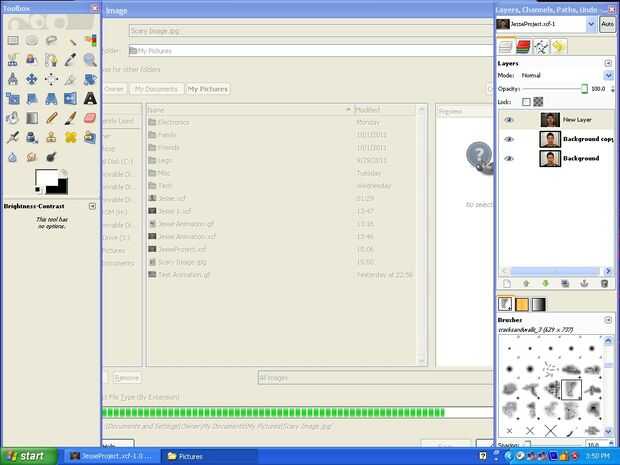
Task: Switch to the Gradients tab
Action: pos(539,304)
